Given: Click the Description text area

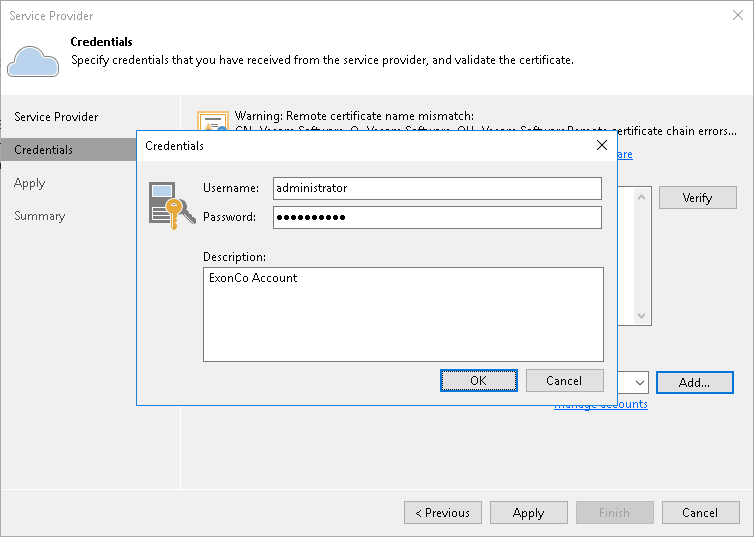Looking at the screenshot, I should pos(403,313).
